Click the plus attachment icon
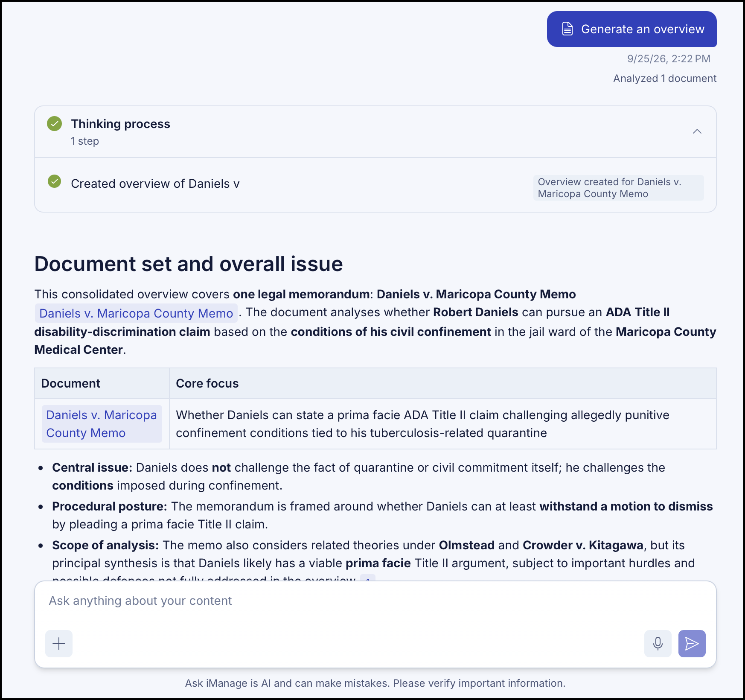Viewport: 745px width, 700px height. 59,644
